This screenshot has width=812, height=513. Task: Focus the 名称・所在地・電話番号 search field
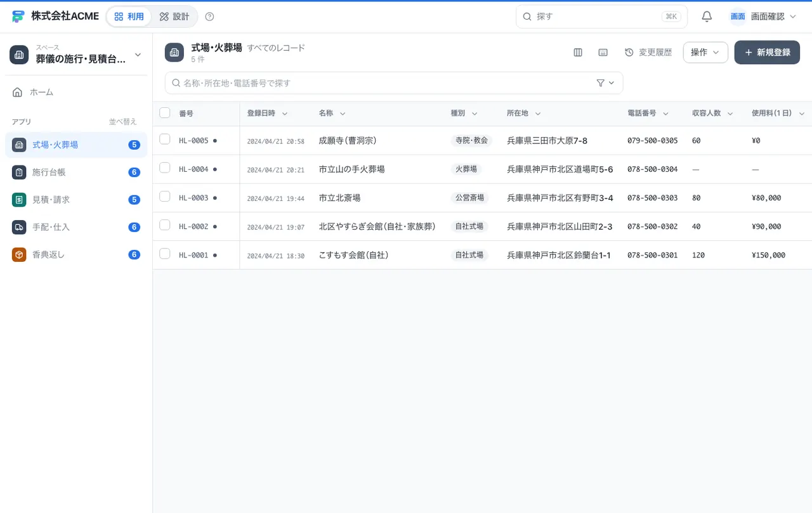pyautogui.click(x=394, y=83)
